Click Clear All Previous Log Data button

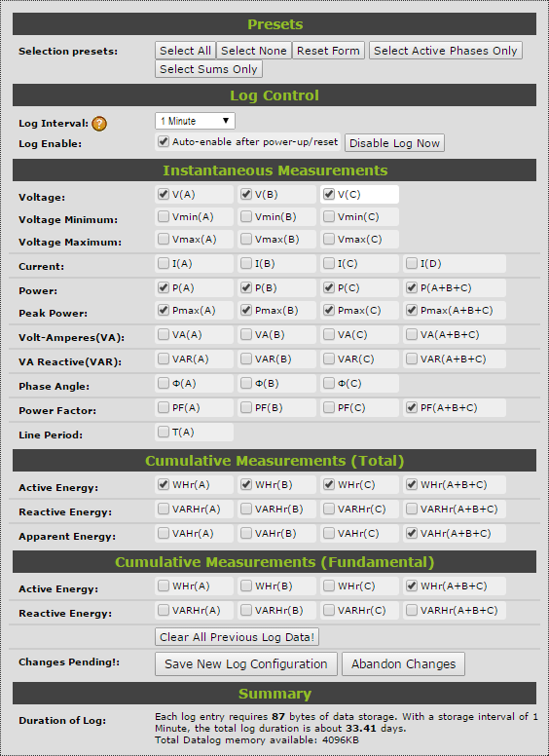point(237,637)
